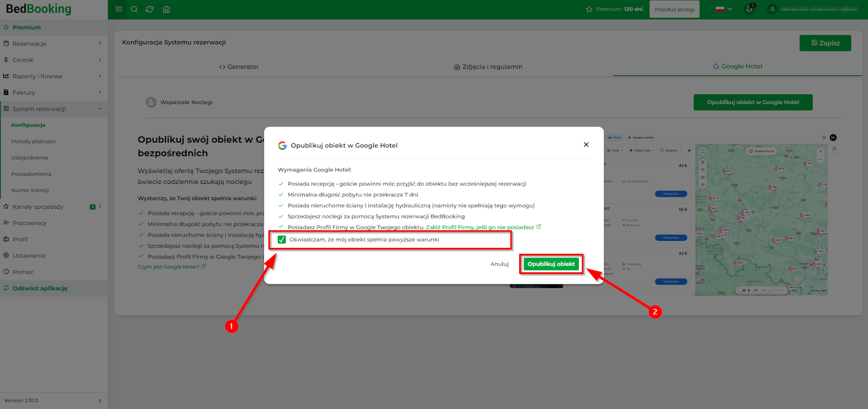Image resolution: width=868 pixels, height=409 pixels.
Task: Select Udogodnienia submenu item
Action: [30, 158]
